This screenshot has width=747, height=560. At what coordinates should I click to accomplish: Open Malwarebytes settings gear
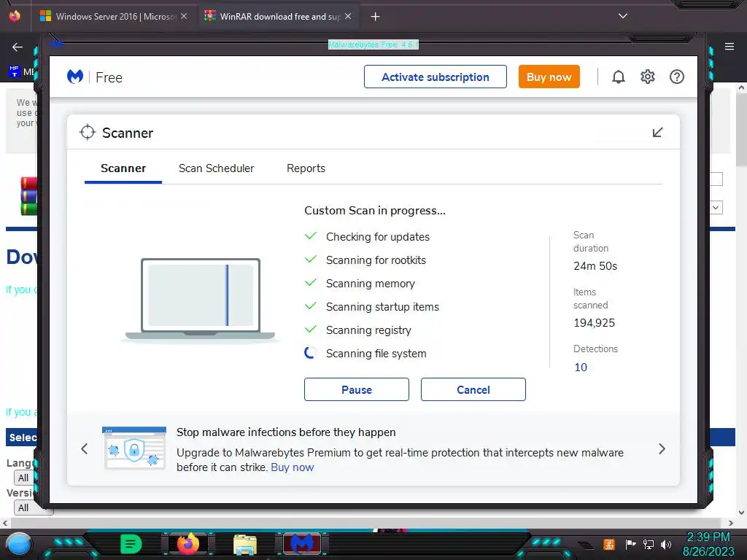(x=648, y=77)
